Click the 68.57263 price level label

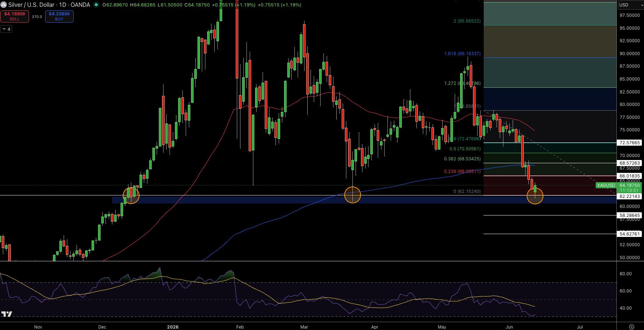pos(630,163)
